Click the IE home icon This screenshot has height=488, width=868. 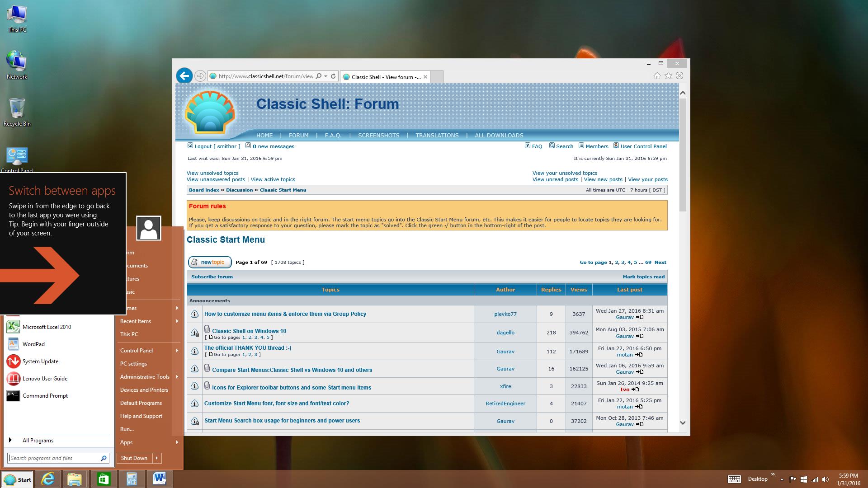coord(657,76)
